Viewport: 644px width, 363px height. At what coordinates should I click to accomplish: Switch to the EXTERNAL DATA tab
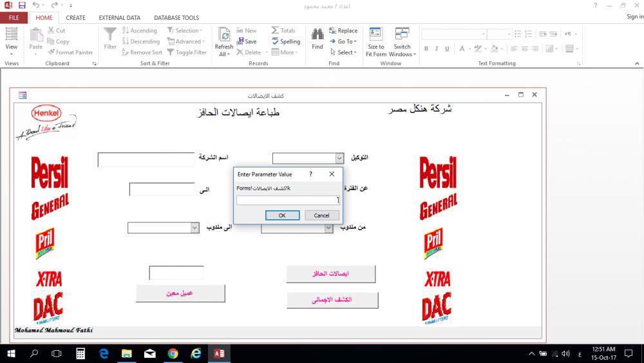coord(120,17)
